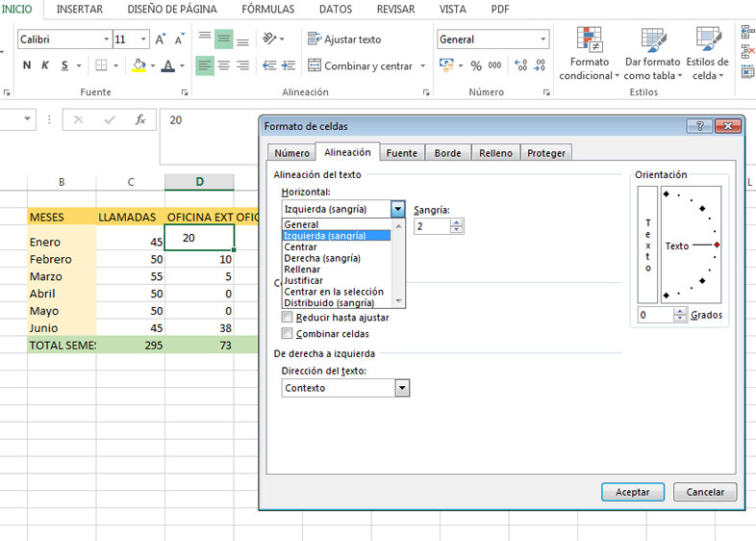Click the Formato de celdas help button
This screenshot has height=541, width=756.
pos(700,126)
